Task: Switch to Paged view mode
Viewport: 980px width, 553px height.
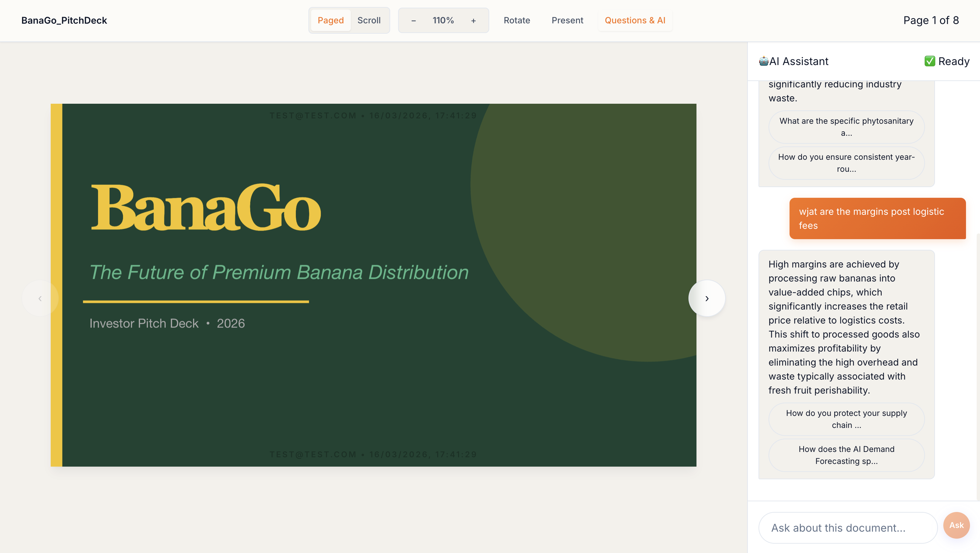Action: (330, 21)
